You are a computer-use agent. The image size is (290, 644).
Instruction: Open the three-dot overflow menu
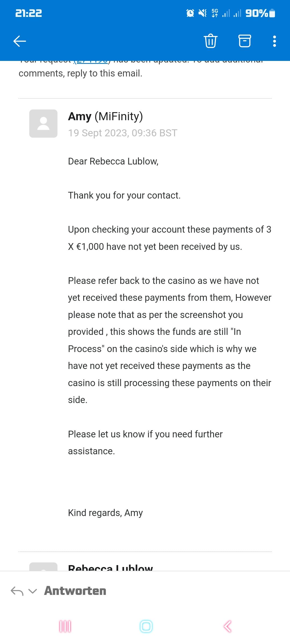click(274, 41)
